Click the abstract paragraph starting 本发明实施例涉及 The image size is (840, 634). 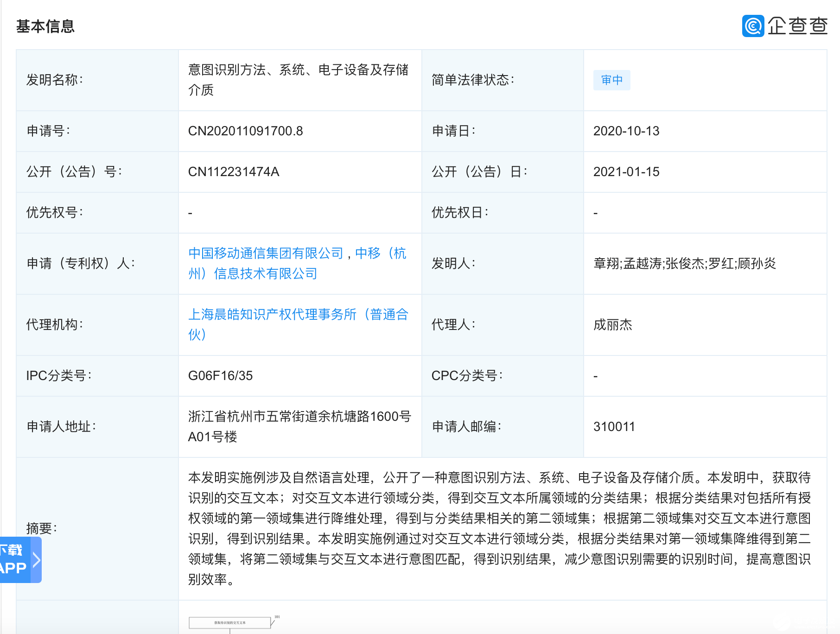click(499, 528)
